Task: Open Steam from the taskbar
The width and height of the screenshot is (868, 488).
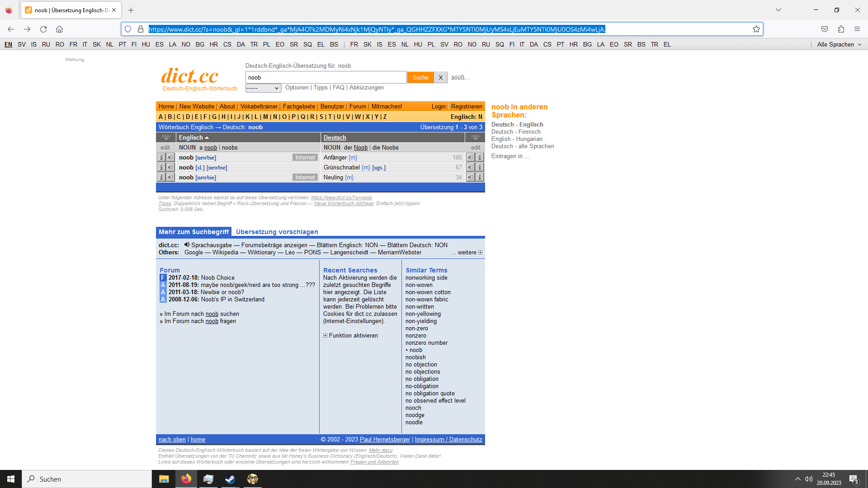Action: tap(230, 479)
